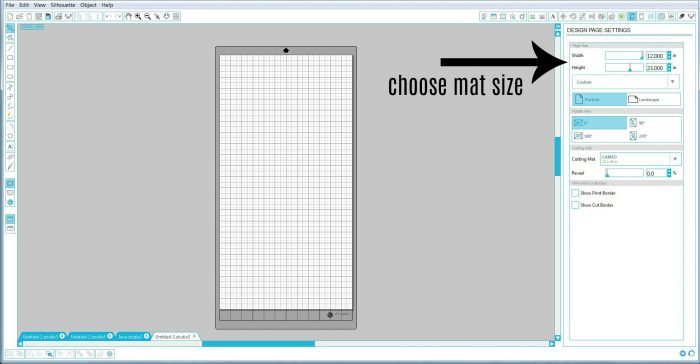Click the Print icon in toolbar
This screenshot has width=700, height=364.
pos(58,17)
